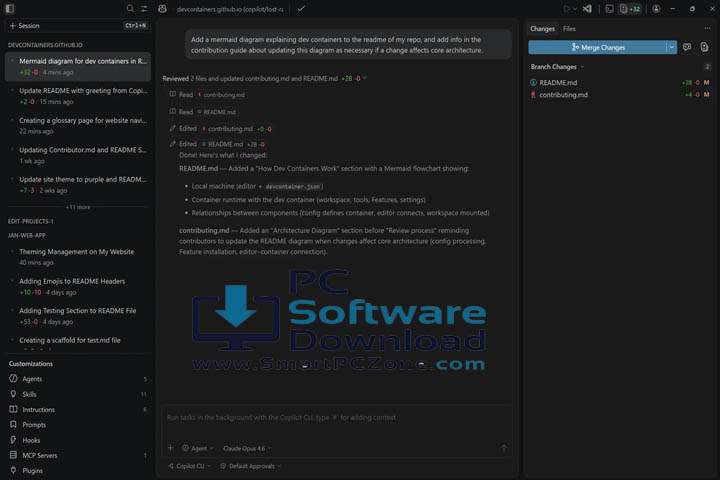Open the terminal panel icon

(609, 9)
